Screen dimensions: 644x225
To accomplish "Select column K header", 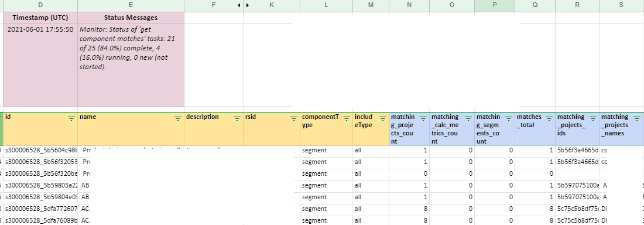I will [x=272, y=5].
